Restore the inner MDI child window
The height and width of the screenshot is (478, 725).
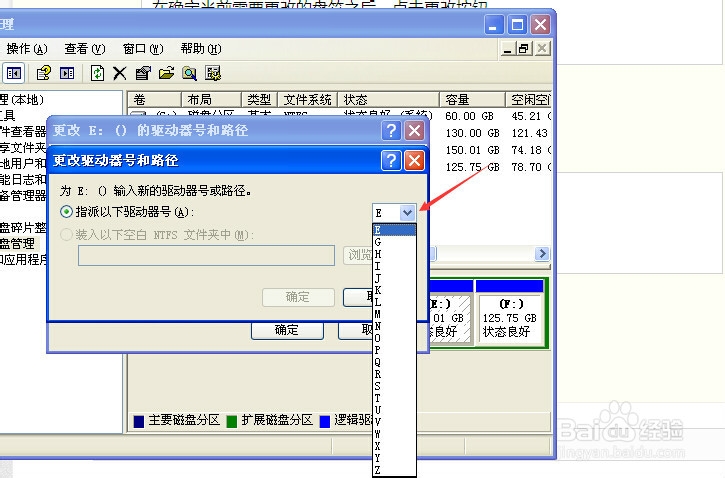(x=523, y=49)
